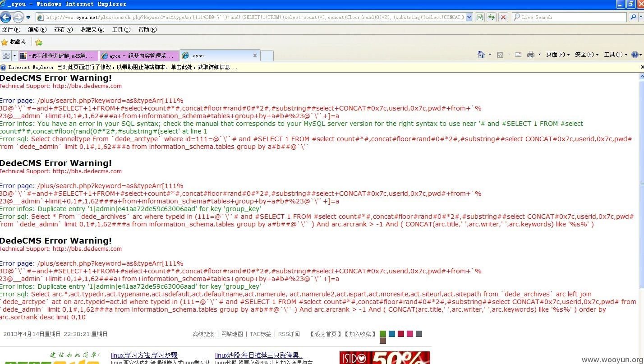Open the 帮助(H) menu

pyautogui.click(x=147, y=30)
